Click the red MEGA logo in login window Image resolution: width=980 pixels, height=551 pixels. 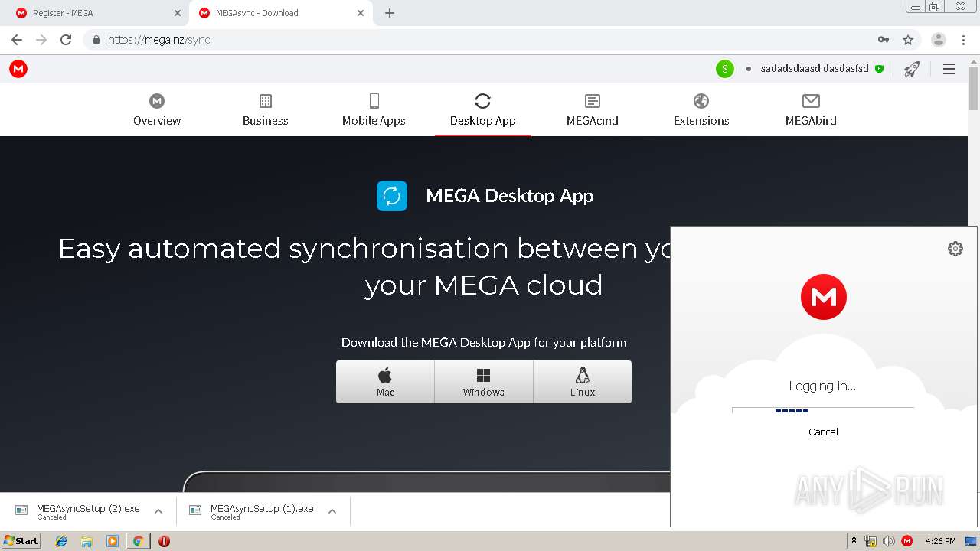[824, 297]
